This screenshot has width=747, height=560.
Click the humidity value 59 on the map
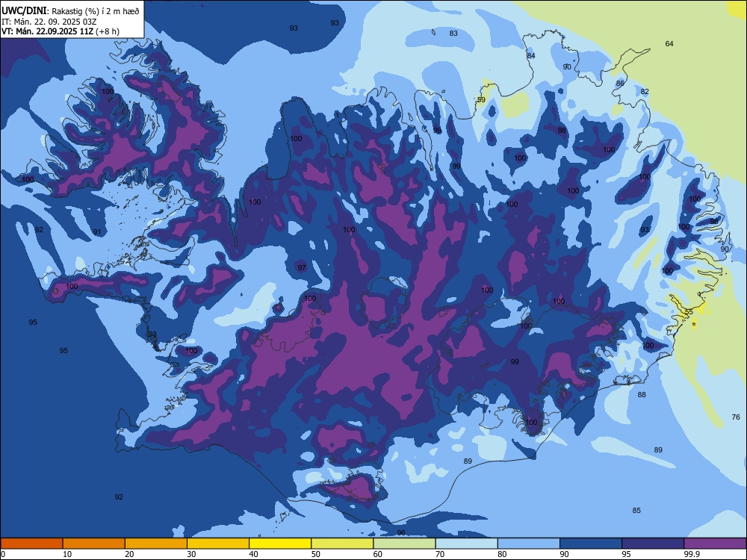click(x=481, y=100)
